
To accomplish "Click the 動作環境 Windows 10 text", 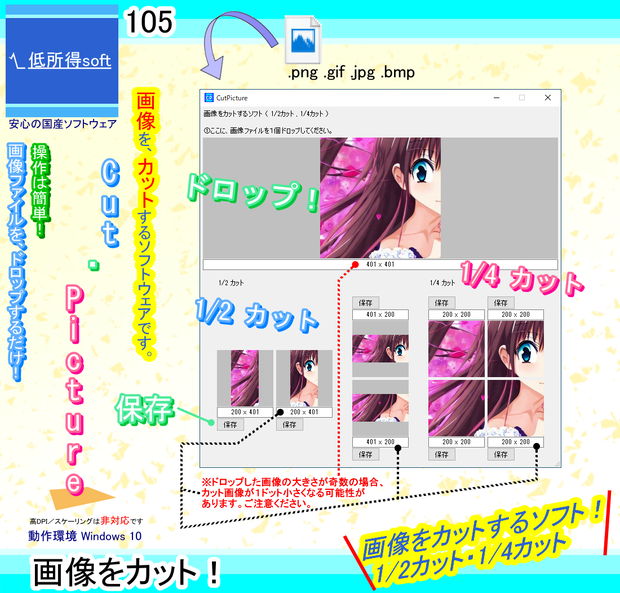I will tap(85, 536).
